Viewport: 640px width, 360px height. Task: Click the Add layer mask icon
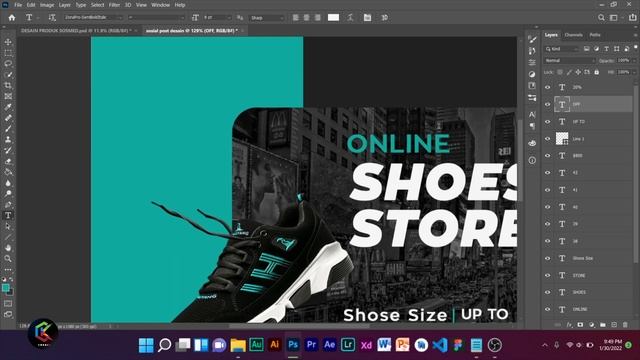point(580,325)
